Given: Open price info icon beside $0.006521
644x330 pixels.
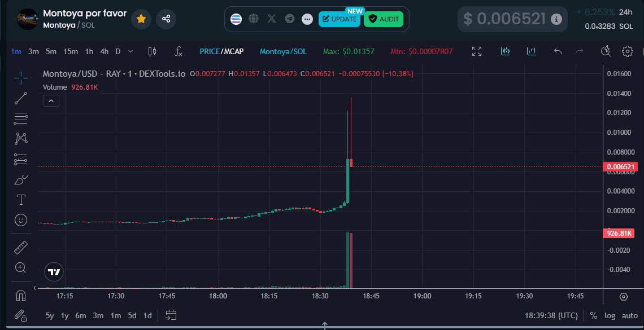Looking at the screenshot, I should point(556,19).
